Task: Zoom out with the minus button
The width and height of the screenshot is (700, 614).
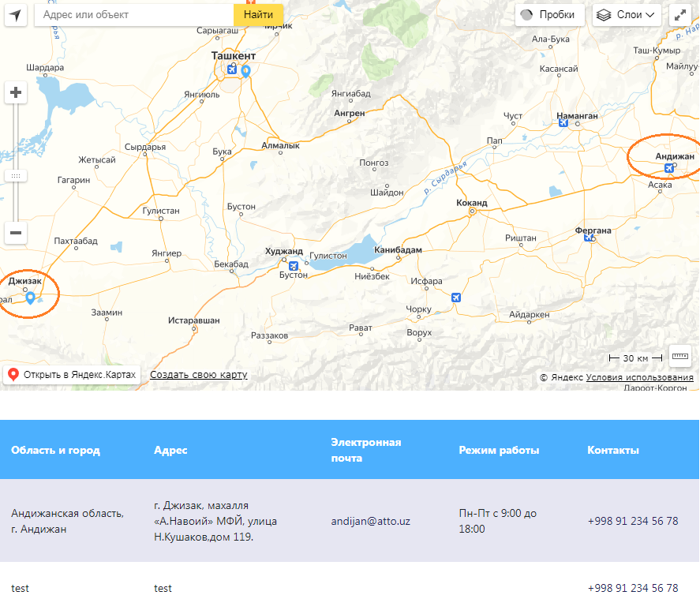Action: coord(16,233)
